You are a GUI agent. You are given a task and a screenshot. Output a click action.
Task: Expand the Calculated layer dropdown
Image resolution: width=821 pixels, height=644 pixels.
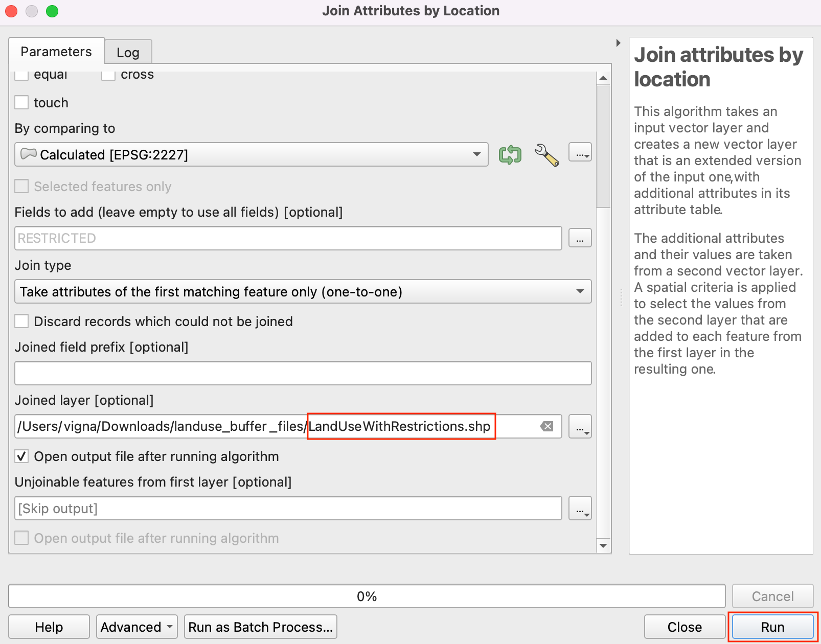(x=476, y=154)
